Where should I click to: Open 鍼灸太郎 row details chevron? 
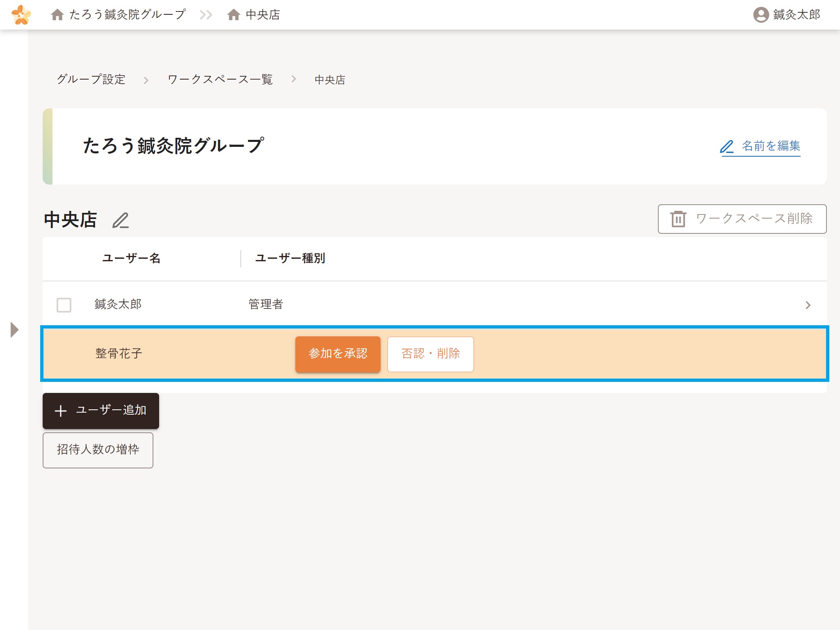[x=808, y=305]
